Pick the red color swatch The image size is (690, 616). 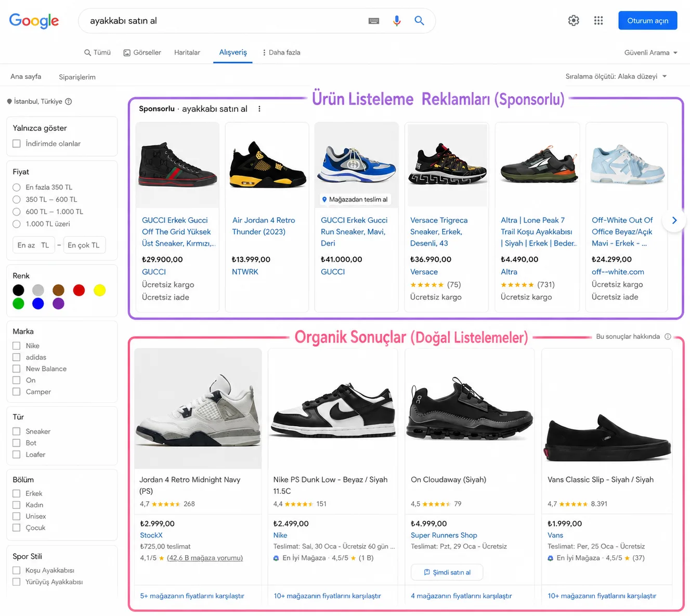pyautogui.click(x=79, y=290)
